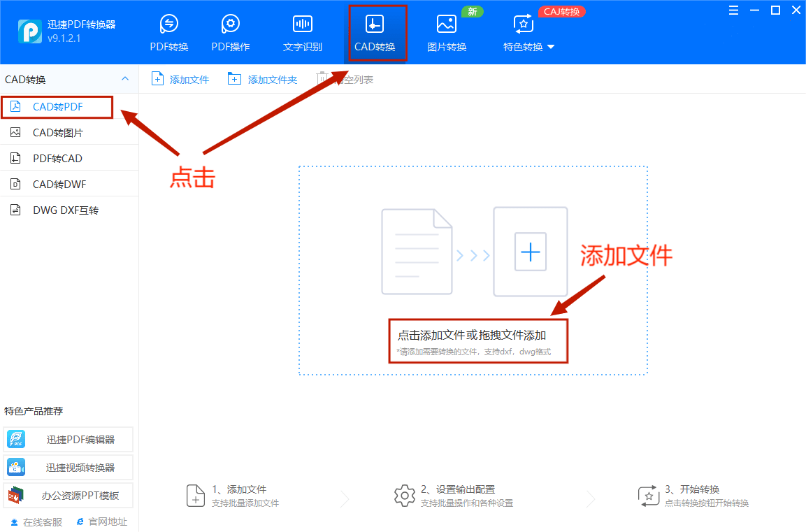
Task: Click the CAD转DWF file icon
Action: (x=15, y=184)
